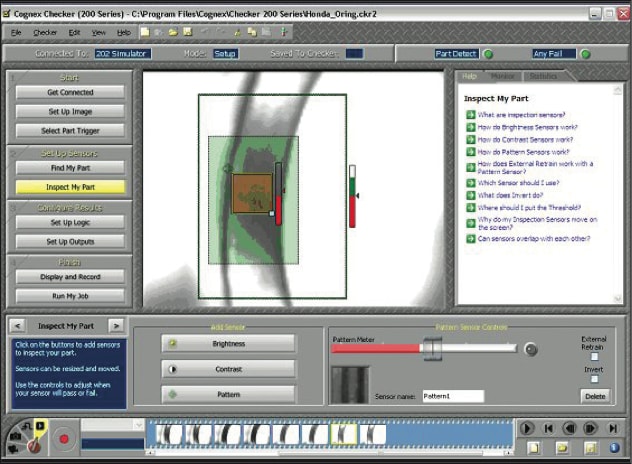Image resolution: width=632 pixels, height=464 pixels.
Task: Switch to the Monitor tab
Action: click(x=503, y=76)
